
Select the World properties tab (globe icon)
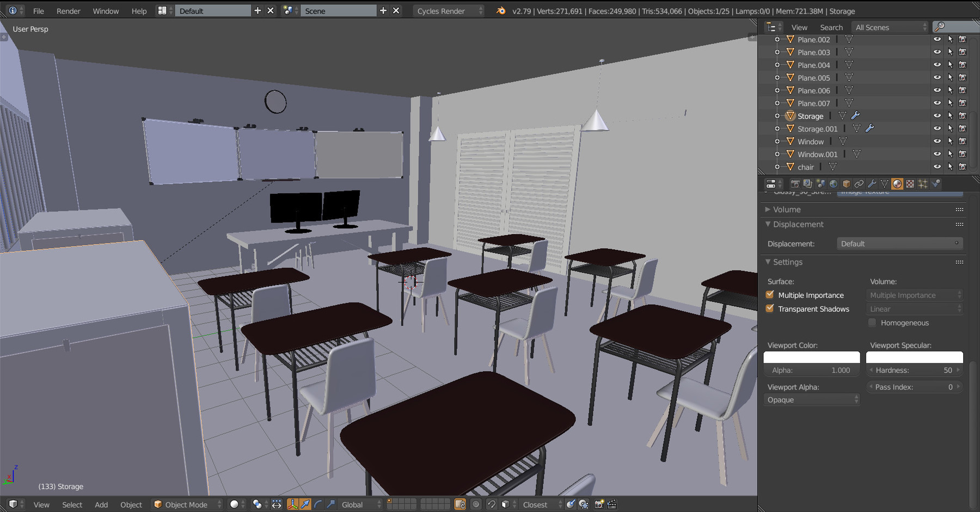(834, 184)
